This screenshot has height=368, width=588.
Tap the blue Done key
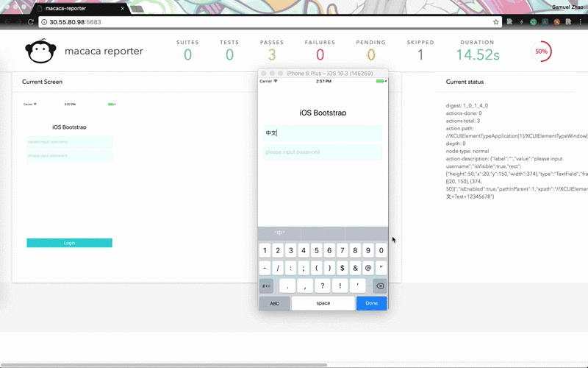[371, 303]
